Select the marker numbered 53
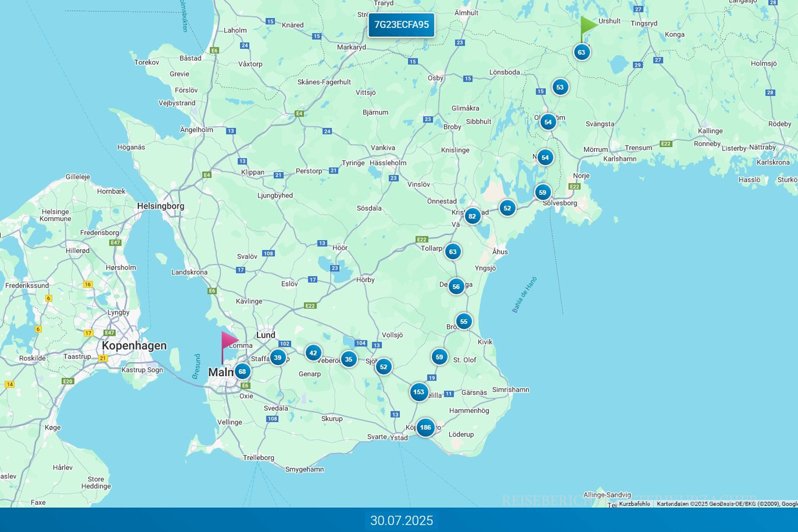Viewport: 798px width, 532px height. (560, 87)
